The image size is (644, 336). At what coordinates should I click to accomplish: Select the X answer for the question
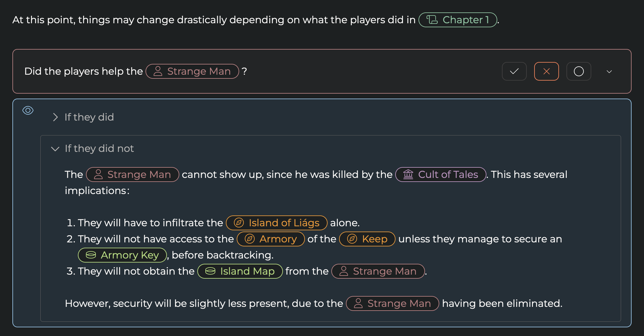[x=546, y=71]
